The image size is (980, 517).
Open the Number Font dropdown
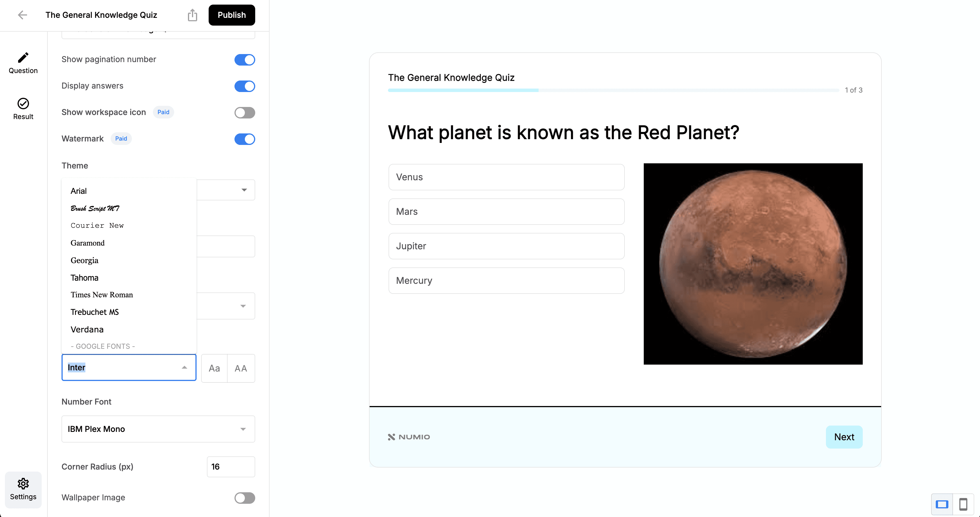point(158,429)
